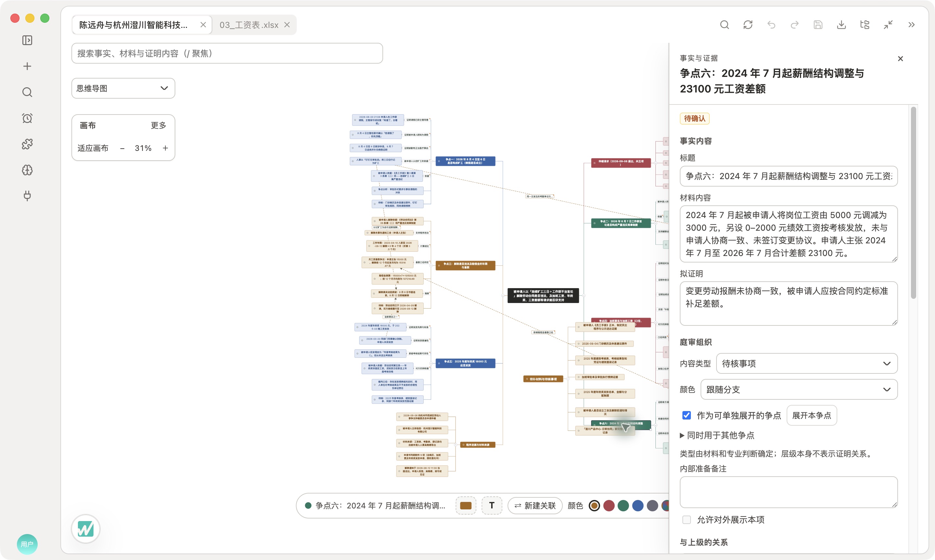Select the black central node 被申请人以「连续旷工三日
The width and height of the screenshot is (935, 560).
click(x=543, y=296)
